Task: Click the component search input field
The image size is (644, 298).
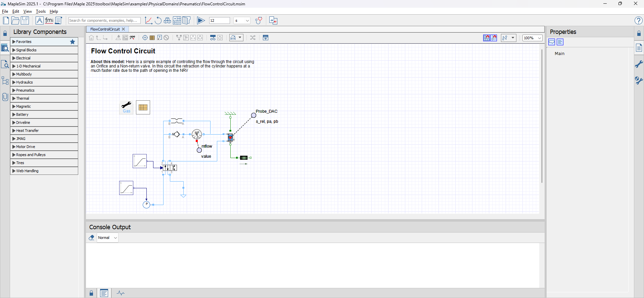Action: coord(104,20)
